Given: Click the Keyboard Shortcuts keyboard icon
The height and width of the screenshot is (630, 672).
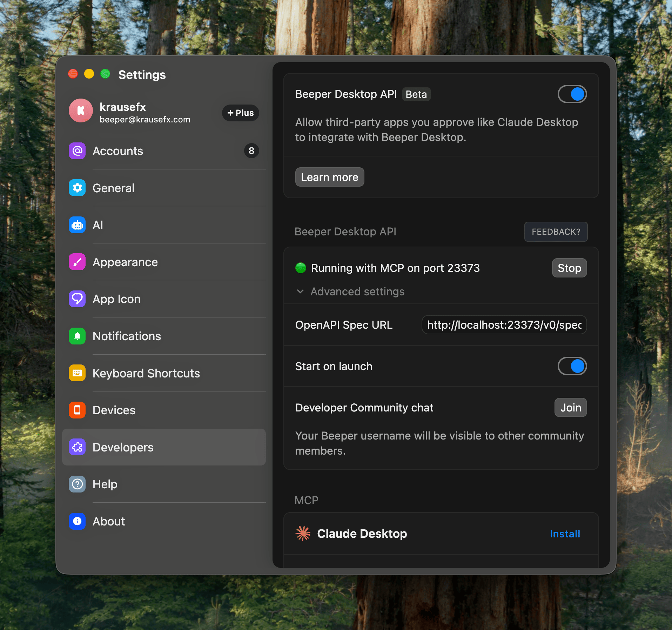Looking at the screenshot, I should (77, 373).
